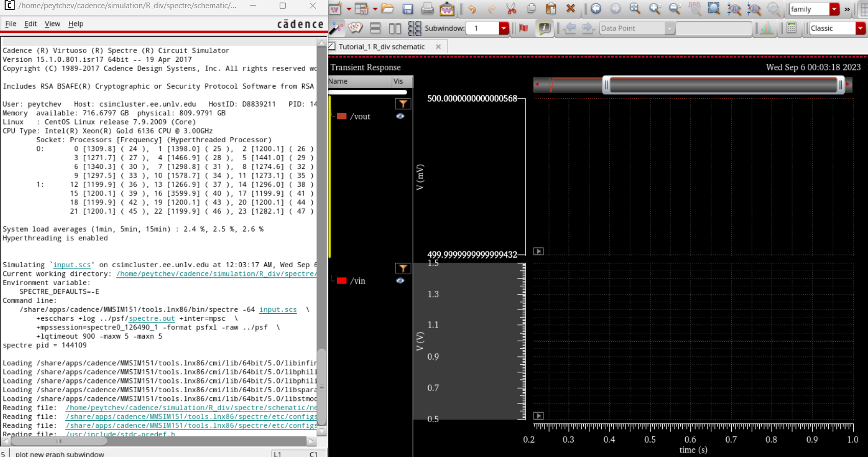This screenshot has height=457, width=868.
Task: Open the File menu
Action: tap(11, 23)
